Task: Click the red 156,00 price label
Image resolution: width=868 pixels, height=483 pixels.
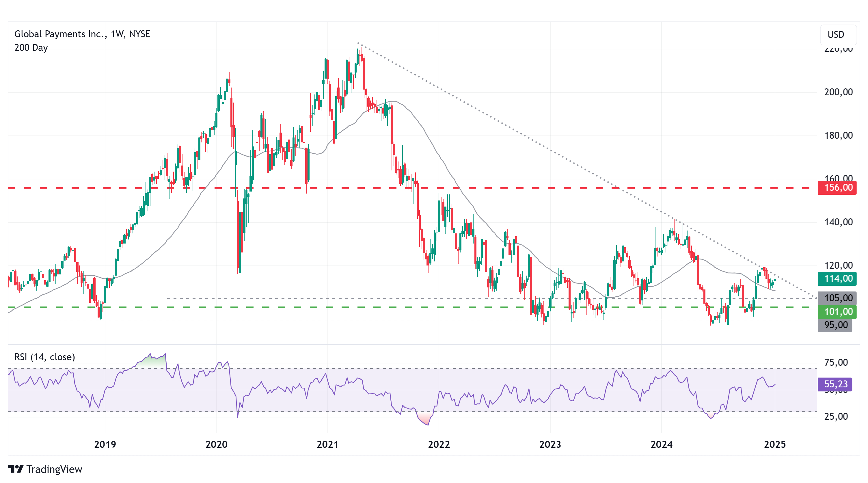Action: tap(837, 187)
